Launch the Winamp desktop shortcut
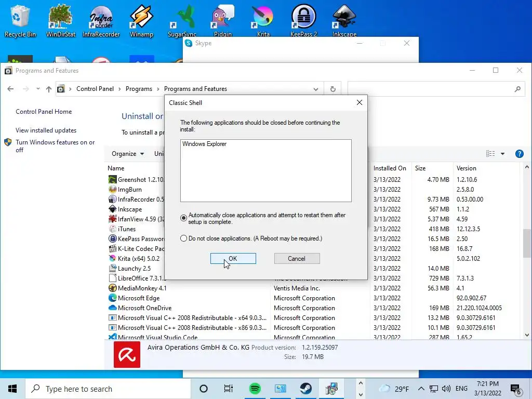The height and width of the screenshot is (399, 532). [x=141, y=20]
